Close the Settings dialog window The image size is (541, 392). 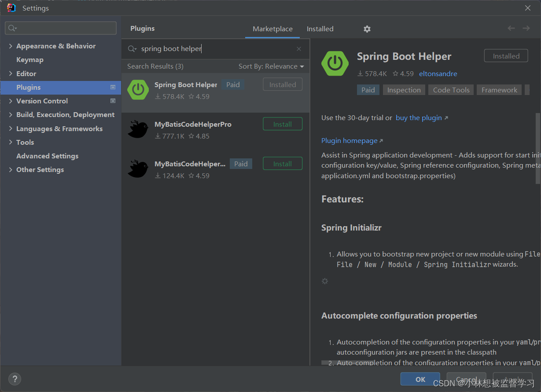point(528,8)
